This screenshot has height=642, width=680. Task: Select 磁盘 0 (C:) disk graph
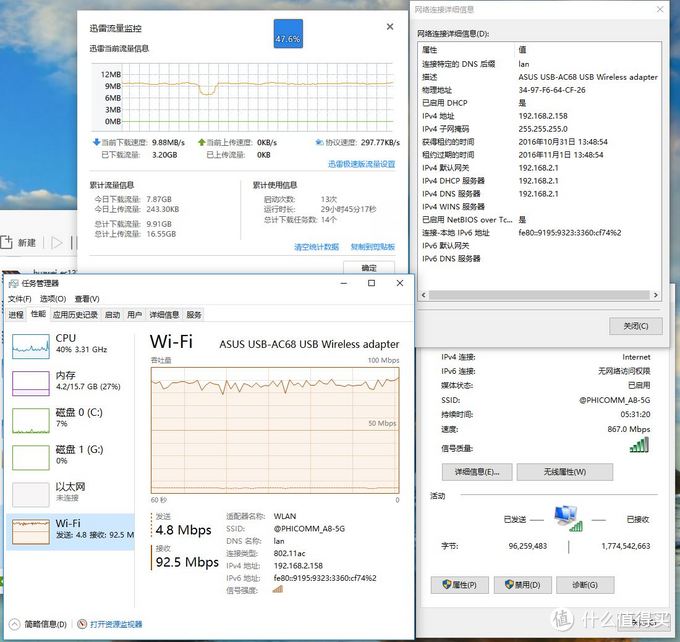tap(30, 419)
